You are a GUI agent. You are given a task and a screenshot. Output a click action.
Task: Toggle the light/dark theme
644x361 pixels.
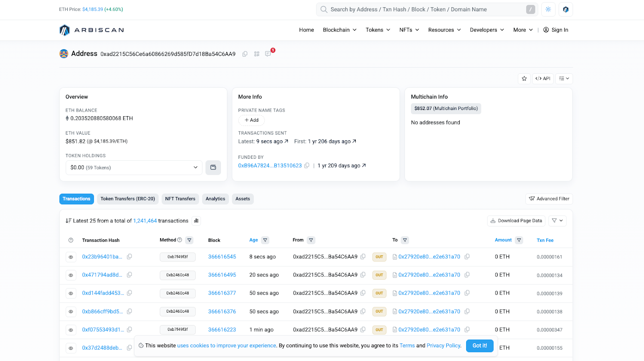548,9
